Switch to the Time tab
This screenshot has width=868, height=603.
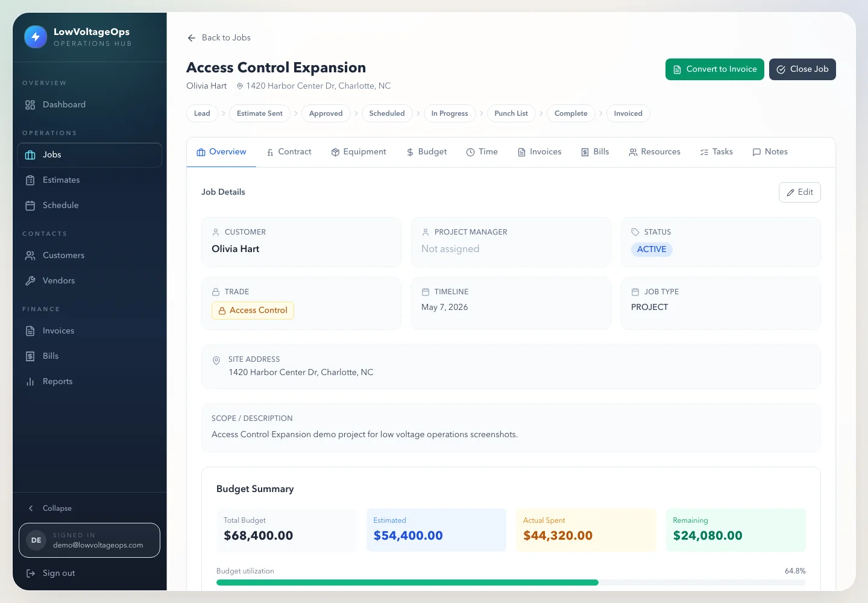(482, 152)
